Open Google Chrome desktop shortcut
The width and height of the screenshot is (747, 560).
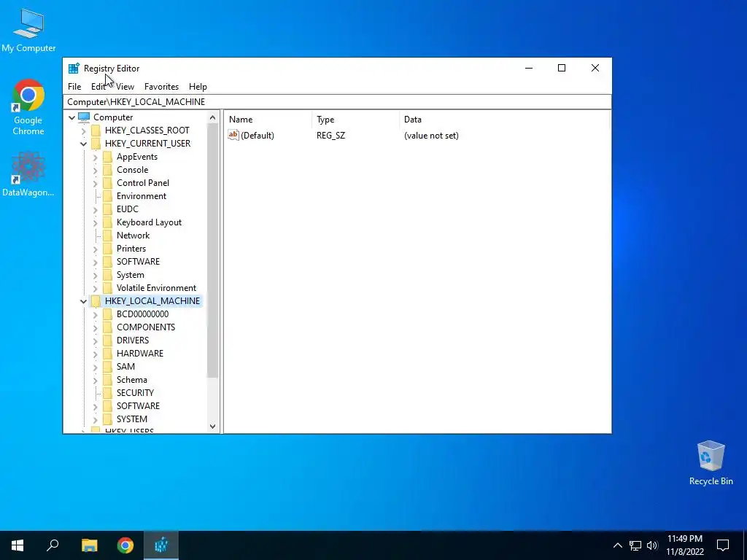(x=28, y=107)
